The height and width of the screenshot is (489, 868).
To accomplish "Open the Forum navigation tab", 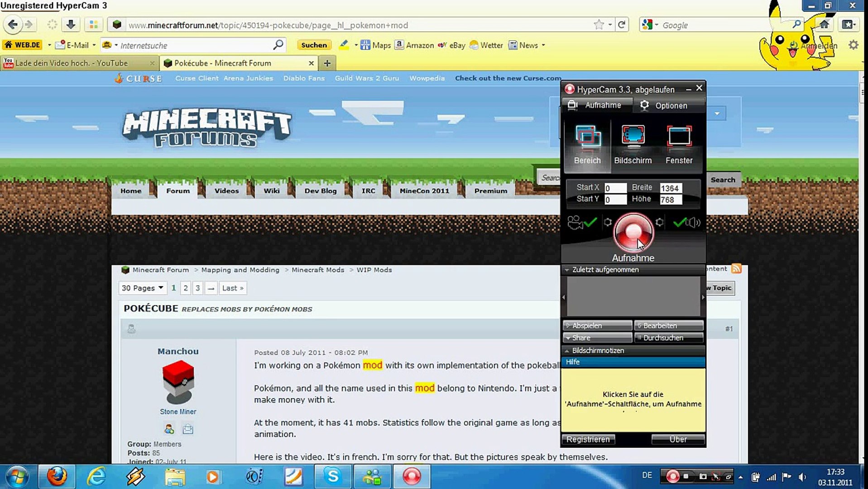I will point(178,191).
